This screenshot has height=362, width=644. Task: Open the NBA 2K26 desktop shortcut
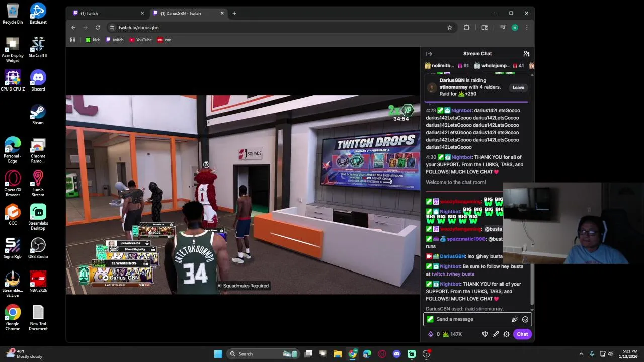click(x=38, y=282)
